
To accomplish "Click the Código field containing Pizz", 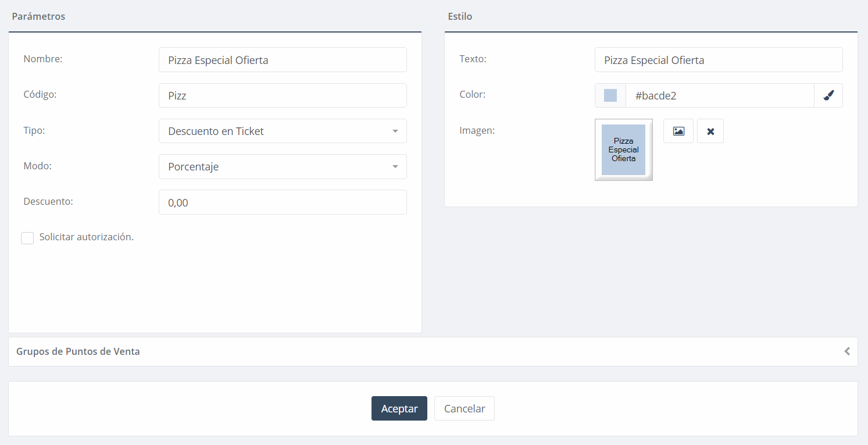I will (283, 95).
